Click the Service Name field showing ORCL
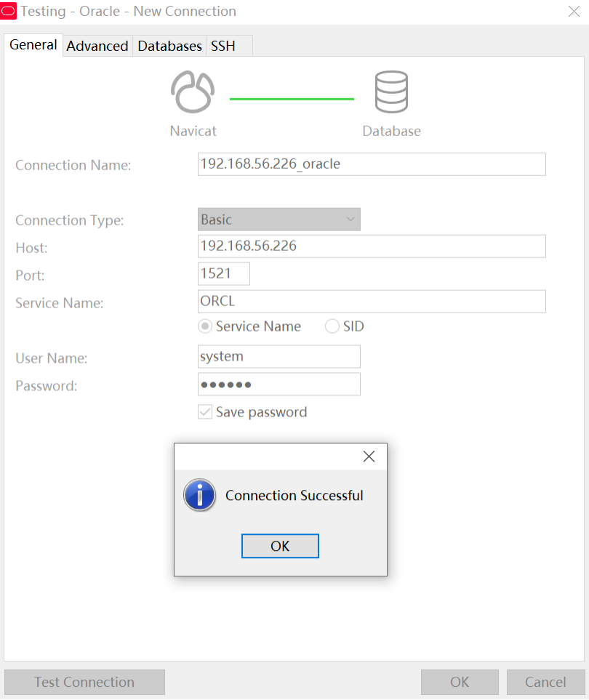This screenshot has height=700, width=589. 372,302
